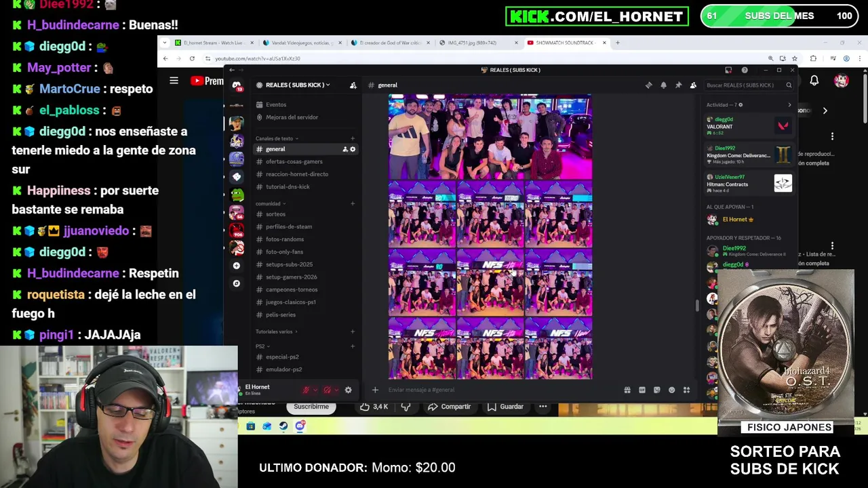Open the gift icon in message bar
868x488 pixels.
point(627,390)
